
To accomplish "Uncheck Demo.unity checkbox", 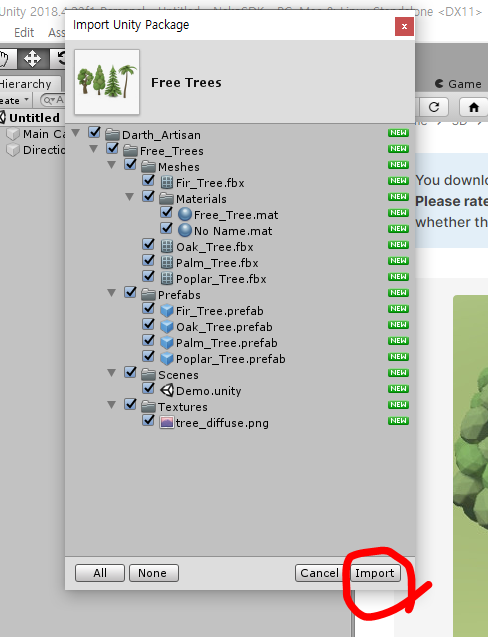I will click(148, 388).
